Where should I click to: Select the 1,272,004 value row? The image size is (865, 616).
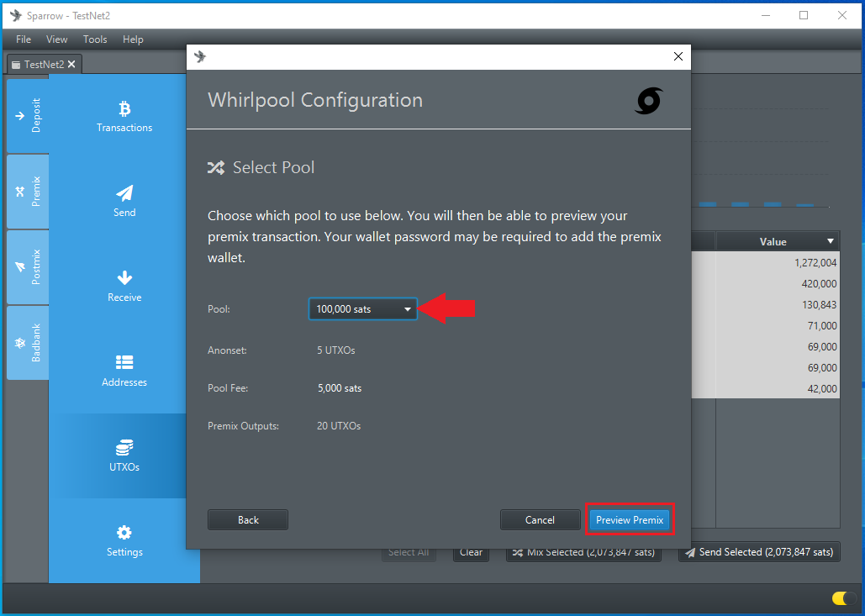[766, 262]
